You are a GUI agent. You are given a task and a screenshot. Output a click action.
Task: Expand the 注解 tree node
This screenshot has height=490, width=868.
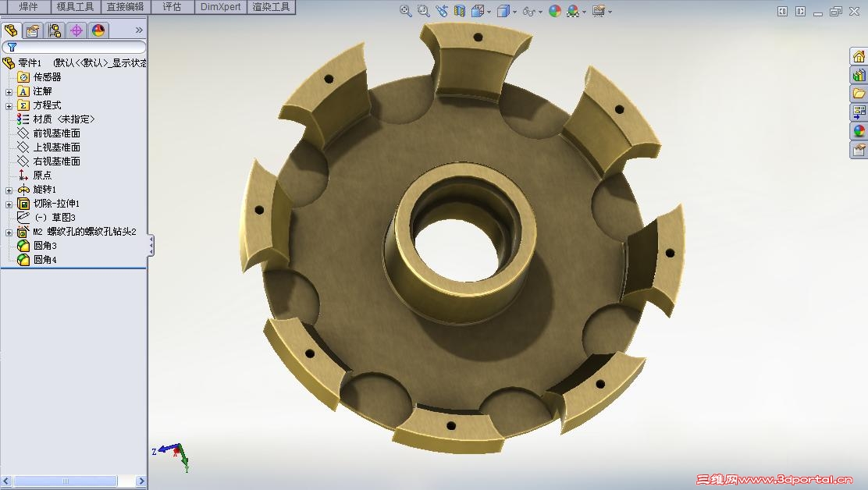[x=9, y=92]
